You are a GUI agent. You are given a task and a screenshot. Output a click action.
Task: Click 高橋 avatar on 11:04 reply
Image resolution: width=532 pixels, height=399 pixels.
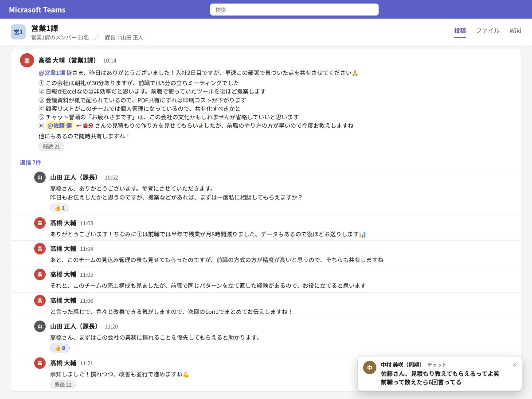point(40,249)
